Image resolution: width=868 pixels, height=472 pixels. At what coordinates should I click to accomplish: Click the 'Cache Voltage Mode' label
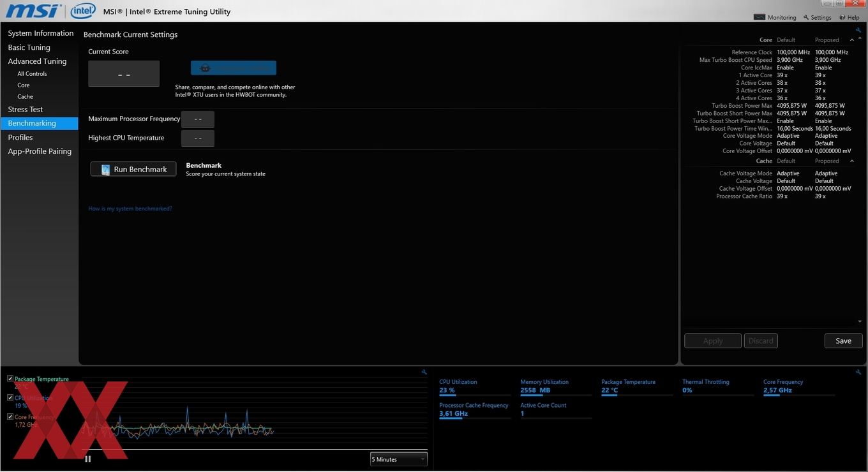pos(745,173)
